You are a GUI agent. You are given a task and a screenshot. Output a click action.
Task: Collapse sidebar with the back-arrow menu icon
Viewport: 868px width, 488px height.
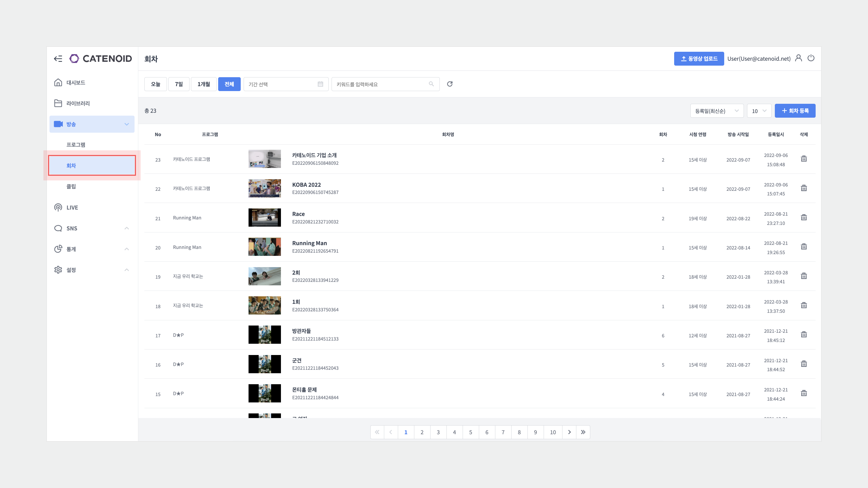point(58,59)
